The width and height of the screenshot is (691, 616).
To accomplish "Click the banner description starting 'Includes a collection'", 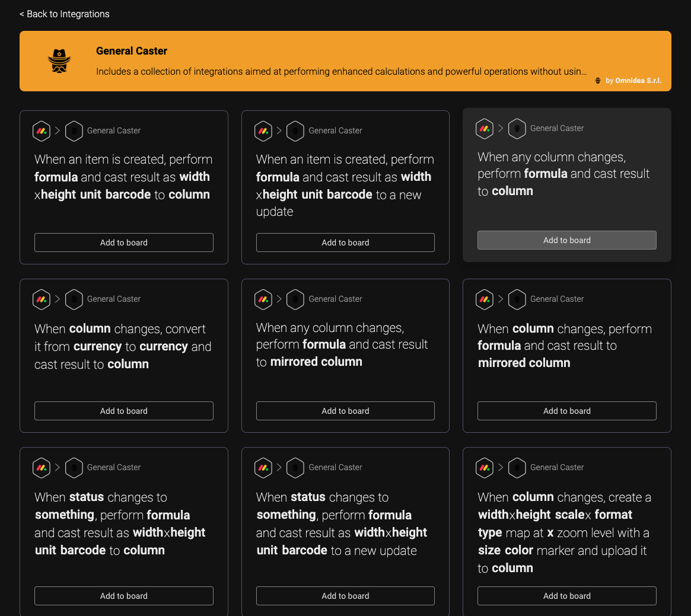I will click(342, 71).
